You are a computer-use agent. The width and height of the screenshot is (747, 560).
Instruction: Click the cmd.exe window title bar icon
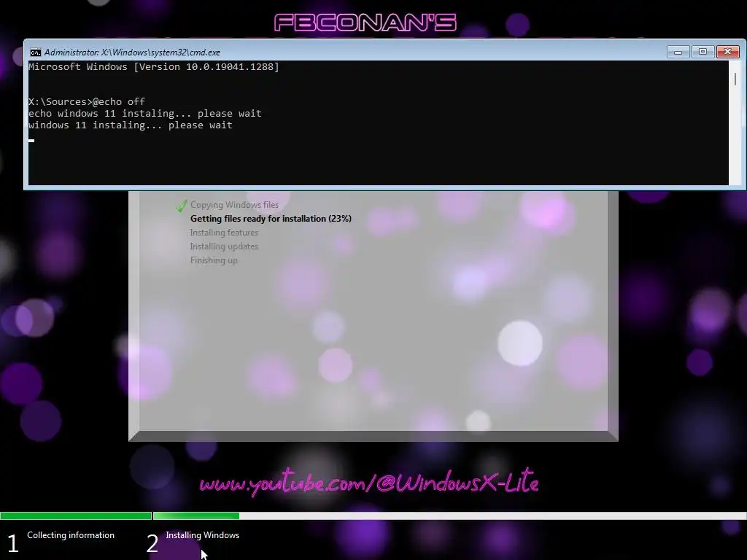coord(35,52)
